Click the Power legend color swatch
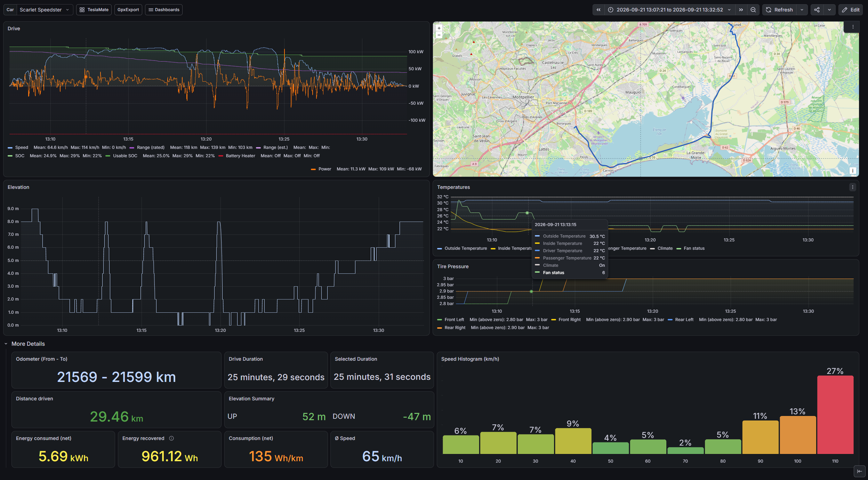This screenshot has width=868, height=480. [313, 169]
